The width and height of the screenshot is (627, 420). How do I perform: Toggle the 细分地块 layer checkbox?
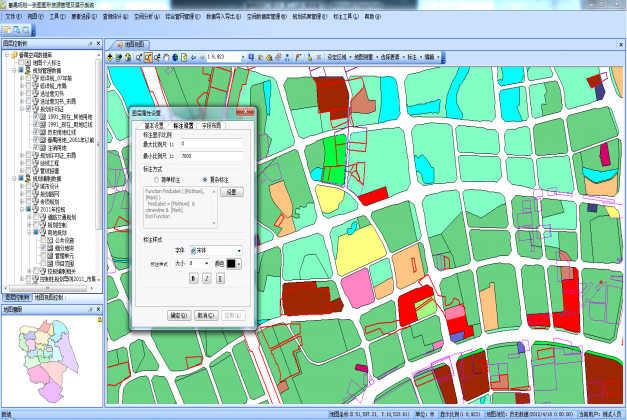tap(45, 247)
